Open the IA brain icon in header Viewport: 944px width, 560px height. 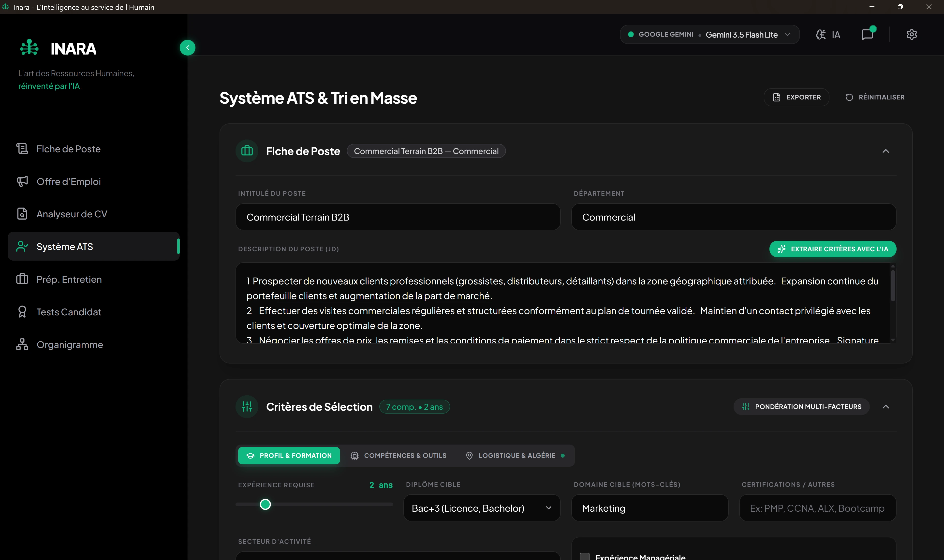(x=821, y=35)
